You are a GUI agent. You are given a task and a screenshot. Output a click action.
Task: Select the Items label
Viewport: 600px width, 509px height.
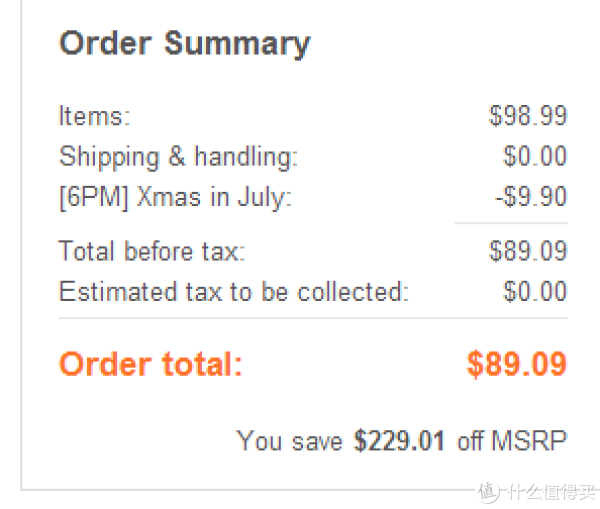[x=95, y=116]
